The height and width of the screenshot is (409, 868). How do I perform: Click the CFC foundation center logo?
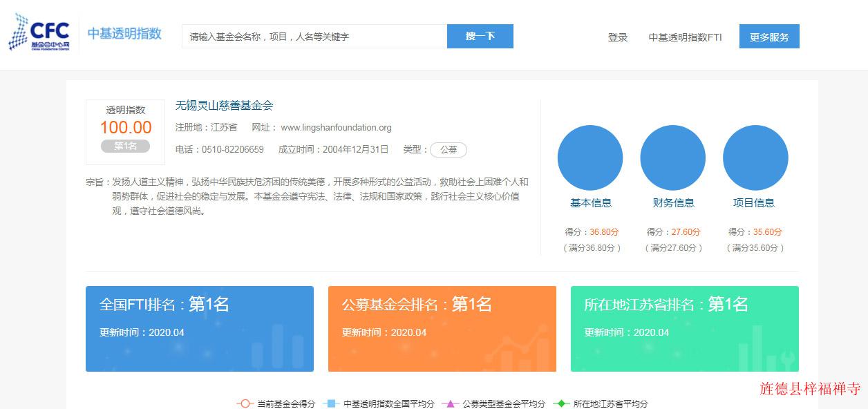tap(39, 32)
